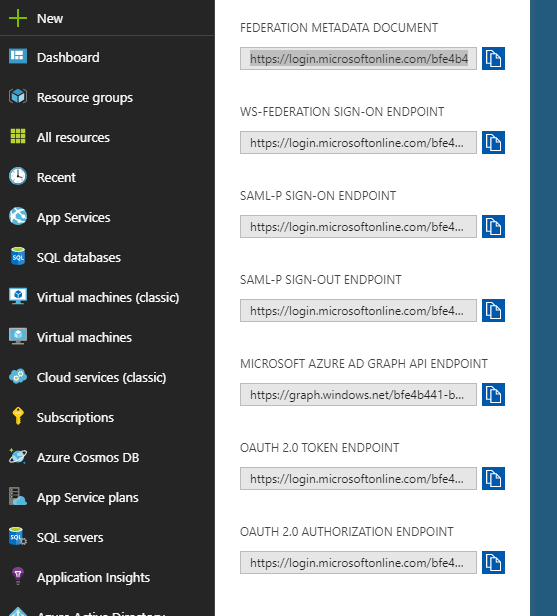Click the App Services globe icon
The width and height of the screenshot is (557, 616).
[18, 216]
